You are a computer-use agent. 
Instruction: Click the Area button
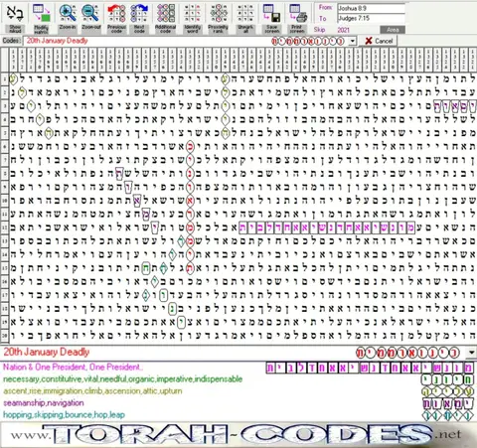pos(393,30)
